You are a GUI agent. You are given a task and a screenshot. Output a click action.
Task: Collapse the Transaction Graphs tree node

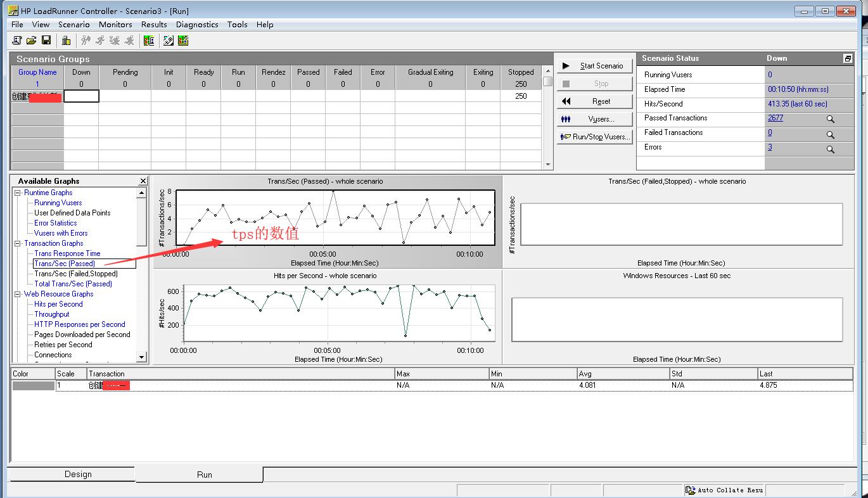[18, 243]
